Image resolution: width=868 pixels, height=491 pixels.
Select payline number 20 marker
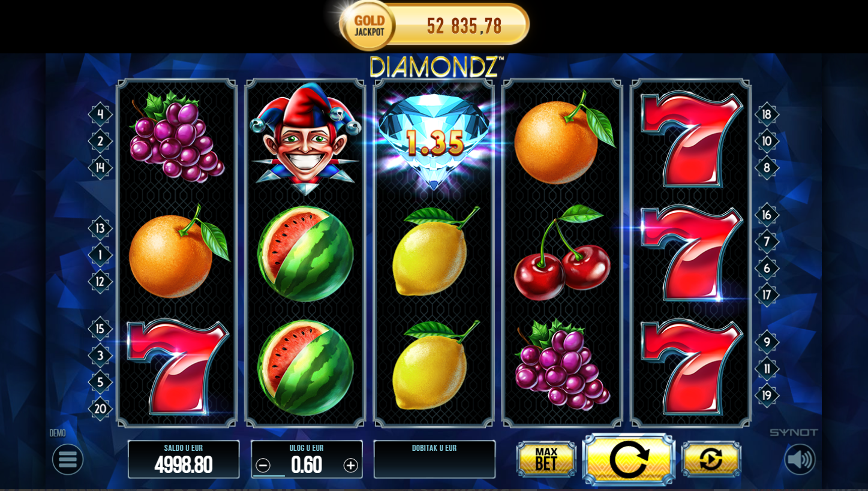coord(100,409)
